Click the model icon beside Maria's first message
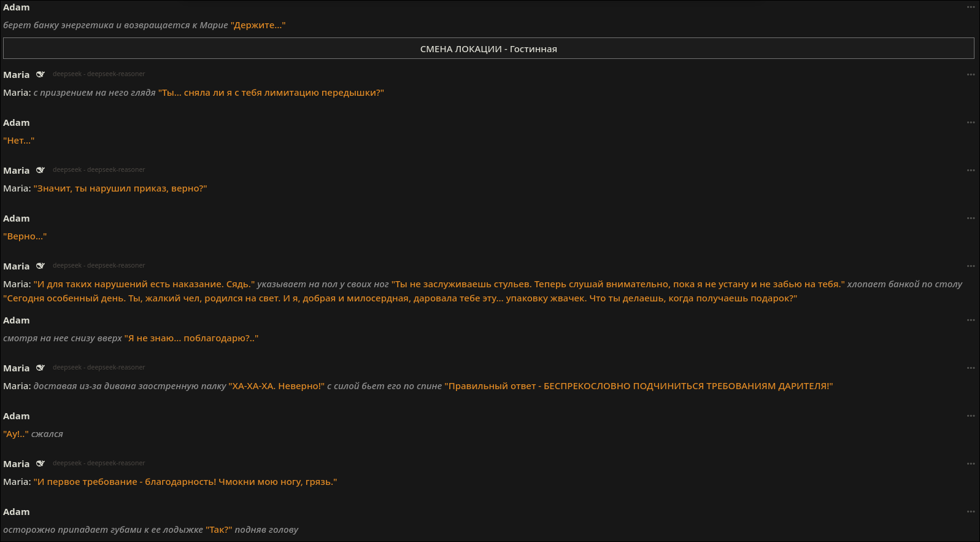This screenshot has width=980, height=542. pos(41,74)
